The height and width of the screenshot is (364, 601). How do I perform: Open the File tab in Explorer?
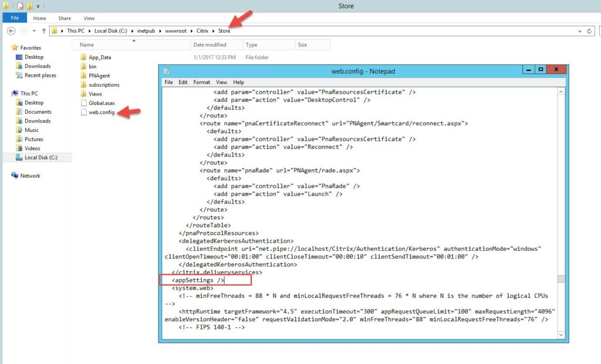pyautogui.click(x=15, y=18)
